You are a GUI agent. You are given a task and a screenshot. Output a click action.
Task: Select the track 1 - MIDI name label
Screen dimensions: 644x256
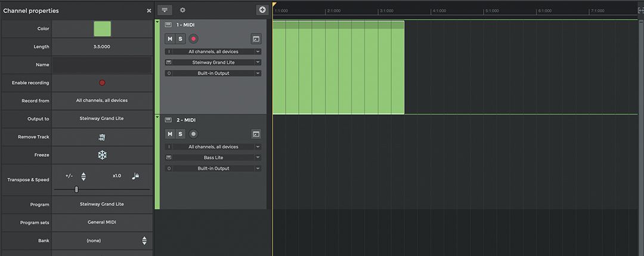click(185, 25)
